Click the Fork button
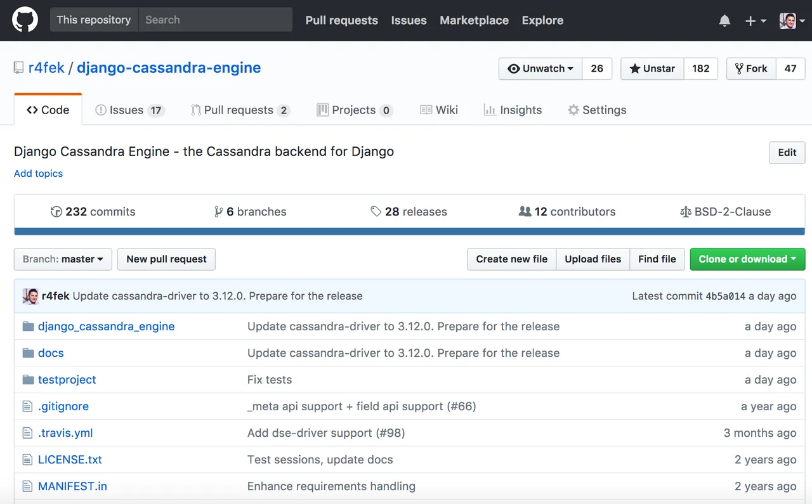Screen dimensions: 812x504 (751, 68)
